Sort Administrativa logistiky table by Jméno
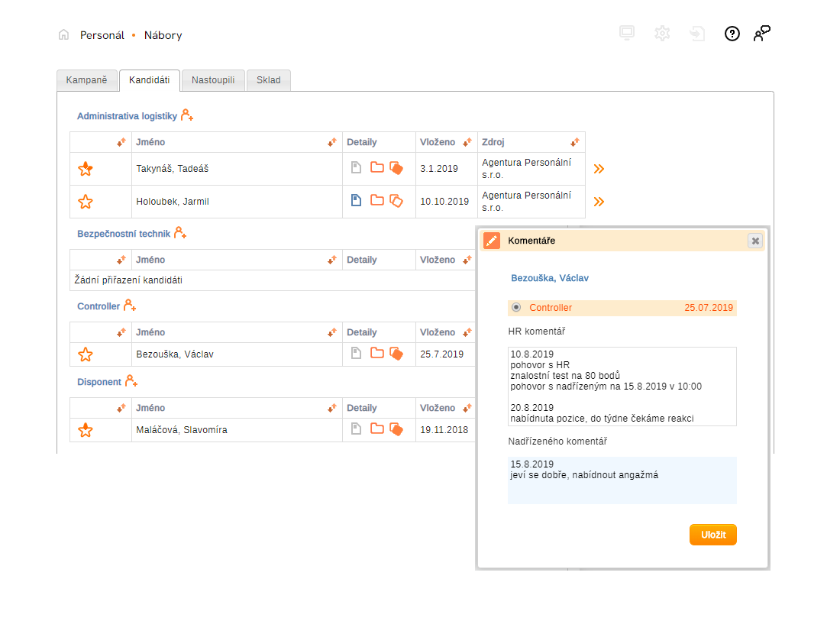840x634 pixels. click(x=331, y=142)
